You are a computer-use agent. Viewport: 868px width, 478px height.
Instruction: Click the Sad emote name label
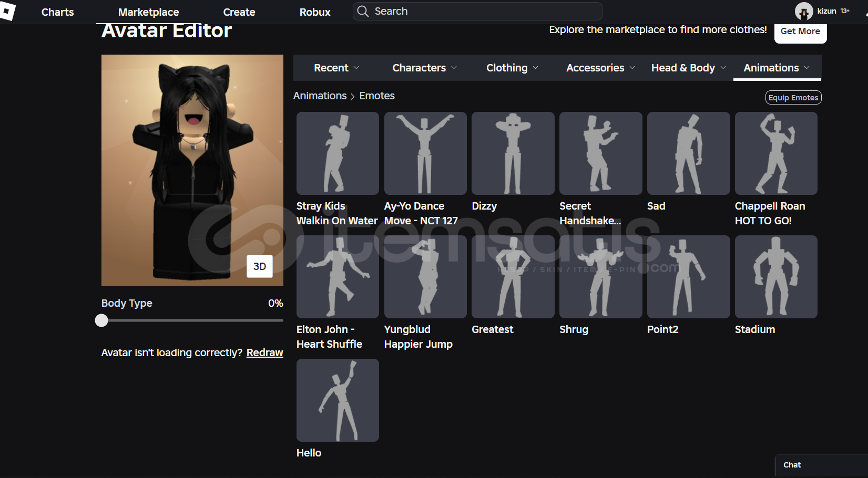pos(656,206)
